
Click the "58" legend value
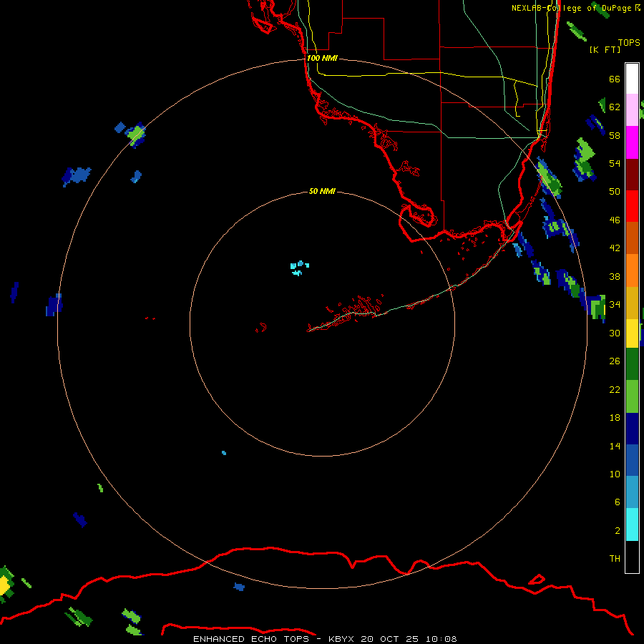pyautogui.click(x=615, y=135)
